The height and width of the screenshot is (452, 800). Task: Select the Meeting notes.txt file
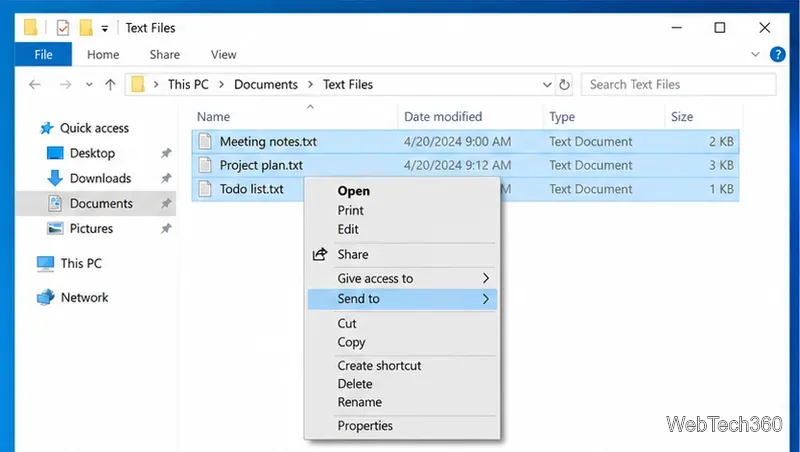point(268,141)
